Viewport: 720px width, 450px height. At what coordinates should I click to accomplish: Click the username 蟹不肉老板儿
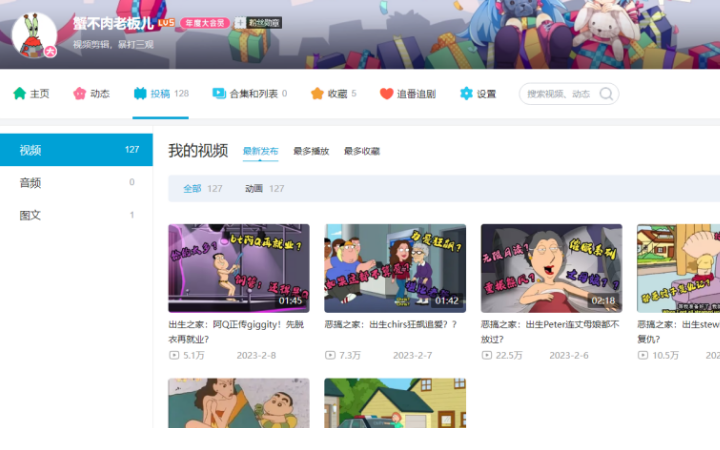113,23
